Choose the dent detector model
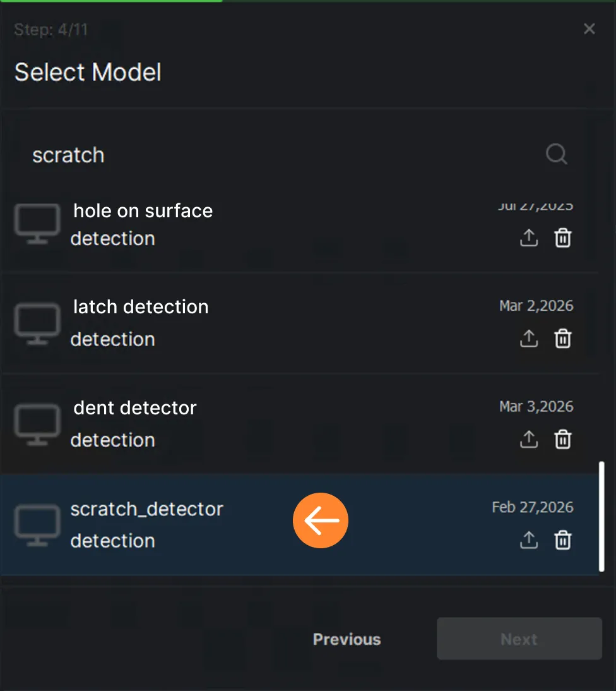 [x=299, y=424]
